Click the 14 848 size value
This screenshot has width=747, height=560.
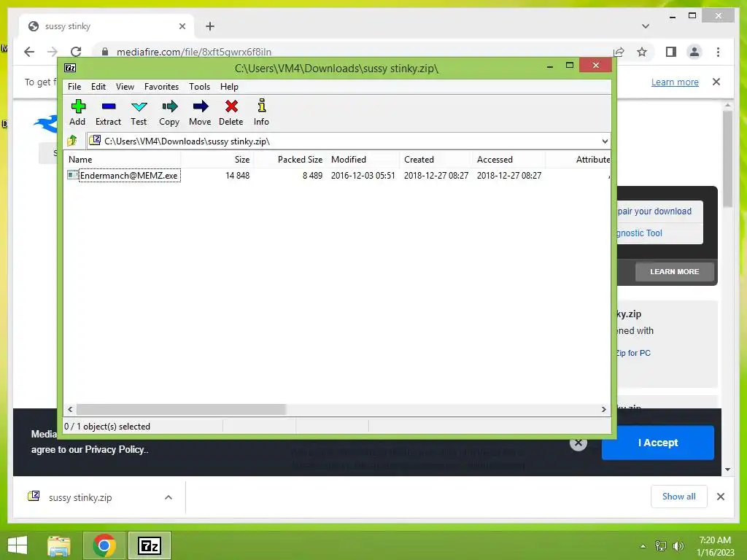tap(237, 176)
